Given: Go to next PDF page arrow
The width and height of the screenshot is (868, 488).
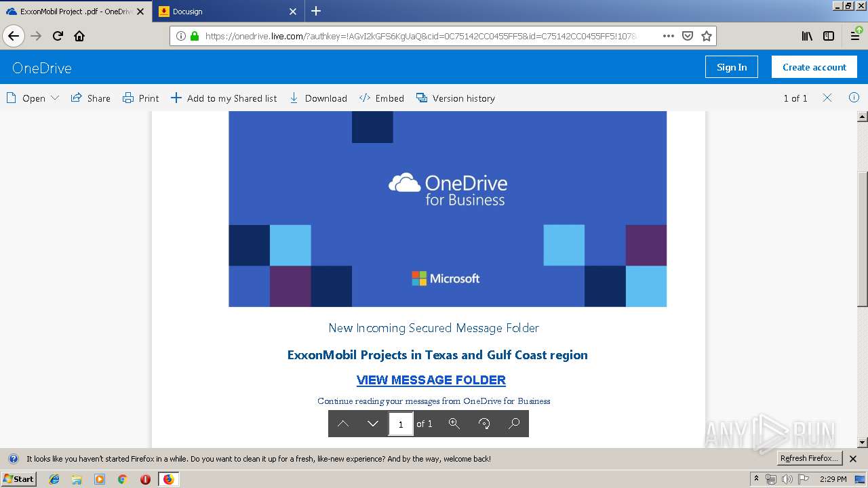Looking at the screenshot, I should tap(373, 424).
